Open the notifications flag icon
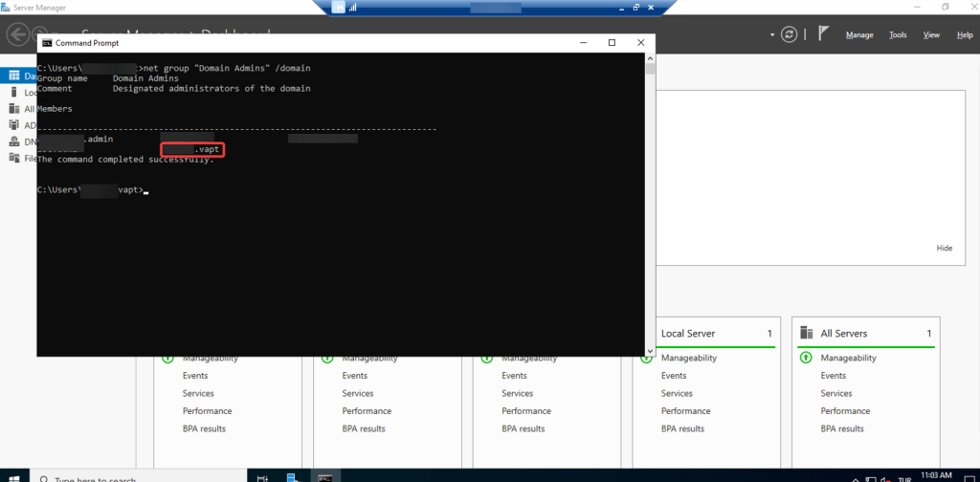 click(822, 34)
